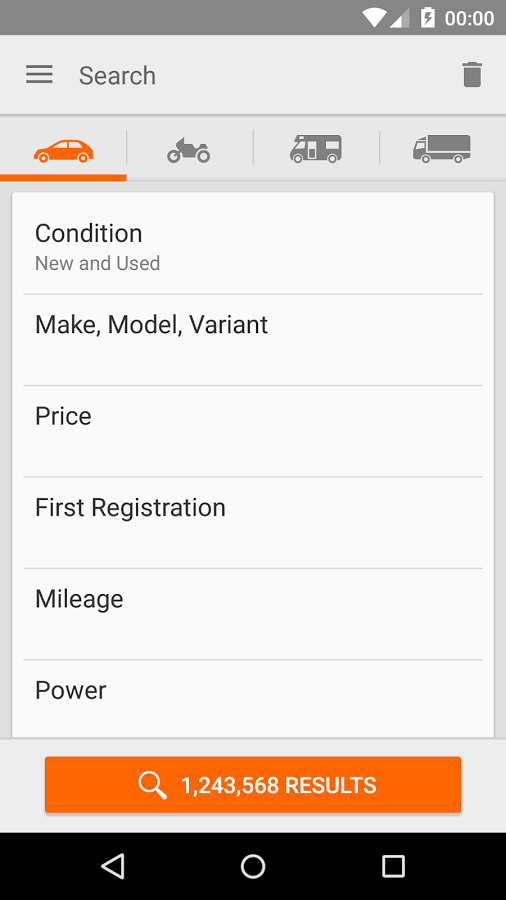Screen dimensions: 506x900
Task: Tap the trash icon to clear search
Action: (x=472, y=75)
